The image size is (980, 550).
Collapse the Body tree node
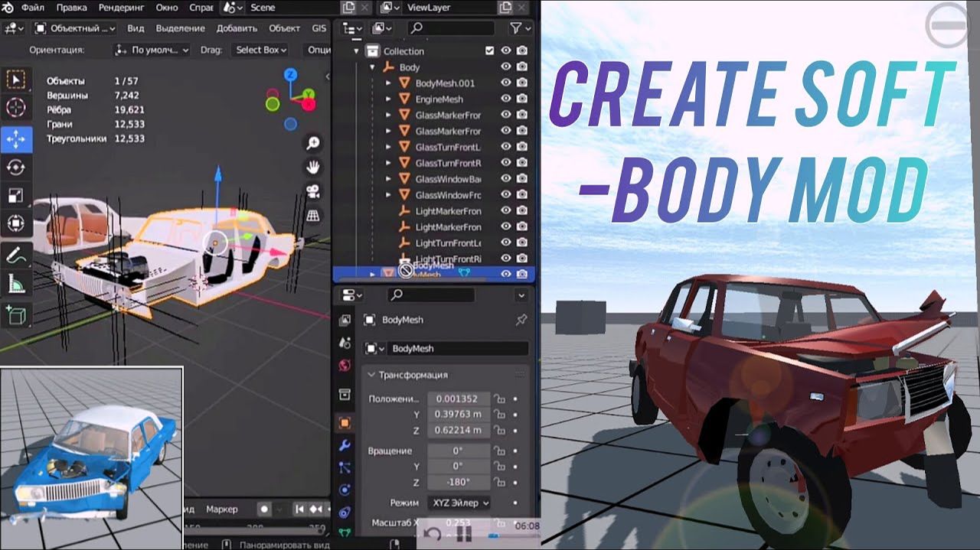372,67
